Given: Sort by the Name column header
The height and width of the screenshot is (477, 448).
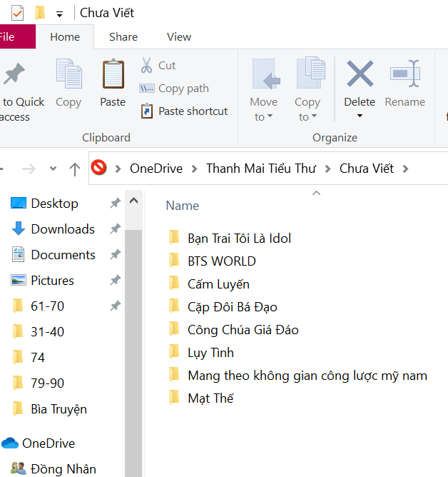Looking at the screenshot, I should 183,206.
